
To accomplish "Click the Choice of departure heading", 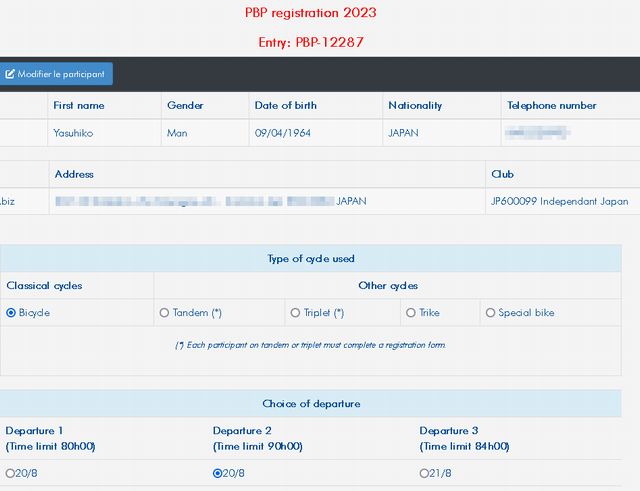I will click(310, 404).
